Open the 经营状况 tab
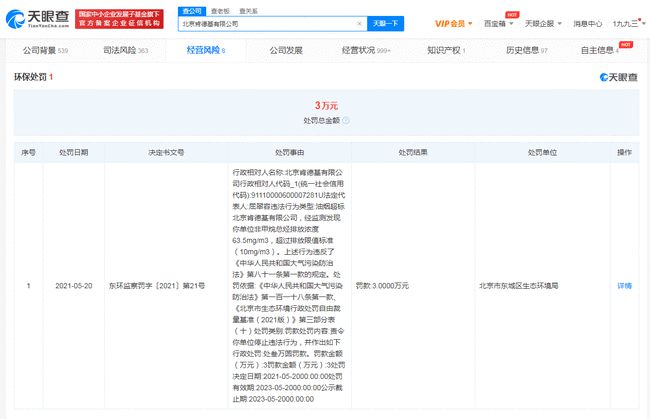This screenshot has width=650, height=419. pyautogui.click(x=369, y=47)
